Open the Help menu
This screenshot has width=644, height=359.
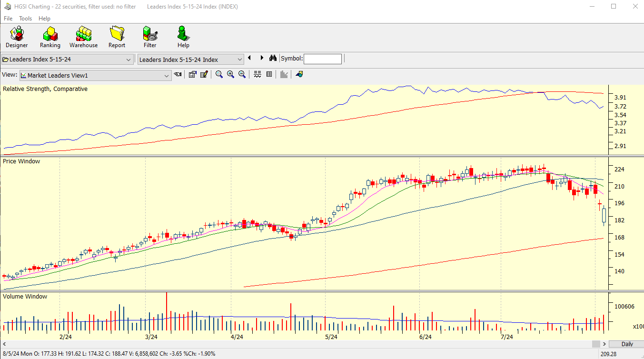tap(44, 19)
